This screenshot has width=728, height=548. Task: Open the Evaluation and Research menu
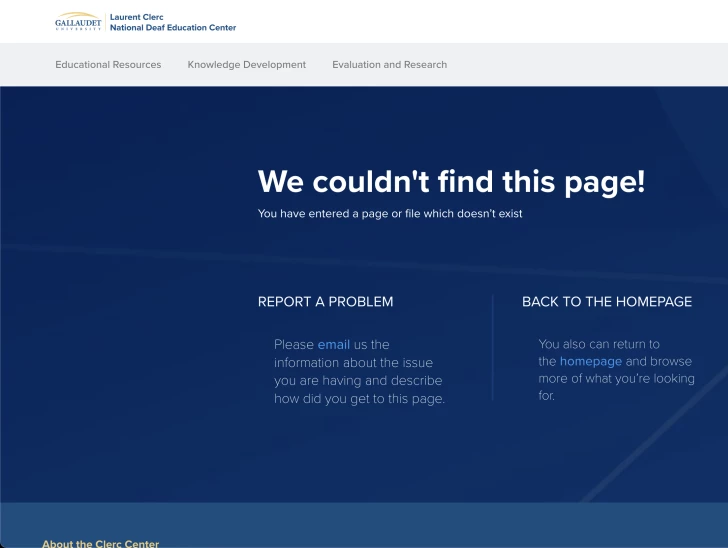(389, 65)
